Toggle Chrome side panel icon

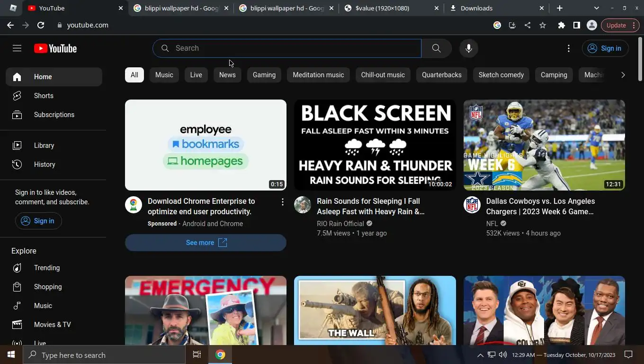click(x=577, y=25)
